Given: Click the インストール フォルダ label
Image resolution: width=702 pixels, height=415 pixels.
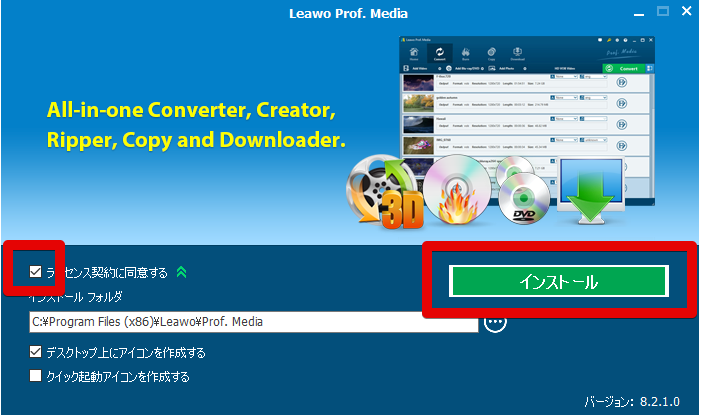Looking at the screenshot, I should (x=76, y=297).
